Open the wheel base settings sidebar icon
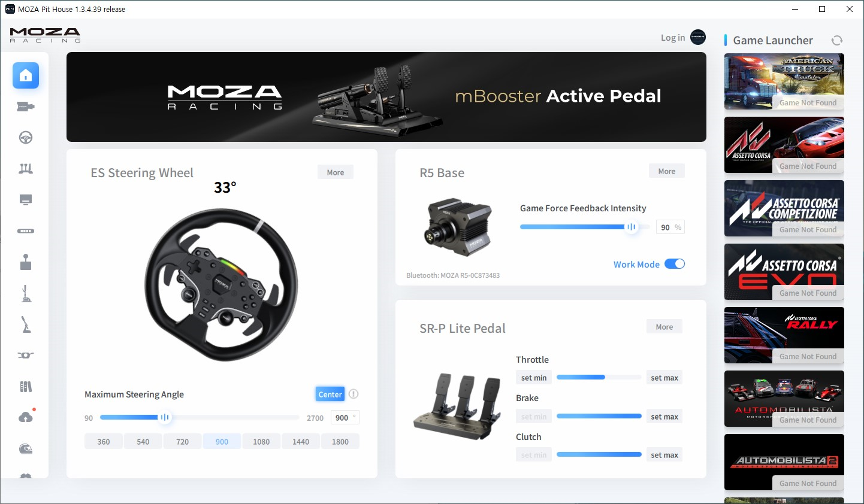The width and height of the screenshot is (864, 504). point(26,107)
